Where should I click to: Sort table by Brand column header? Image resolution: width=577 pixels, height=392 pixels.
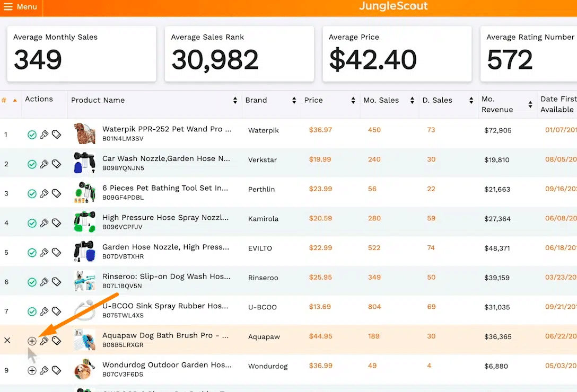(256, 100)
